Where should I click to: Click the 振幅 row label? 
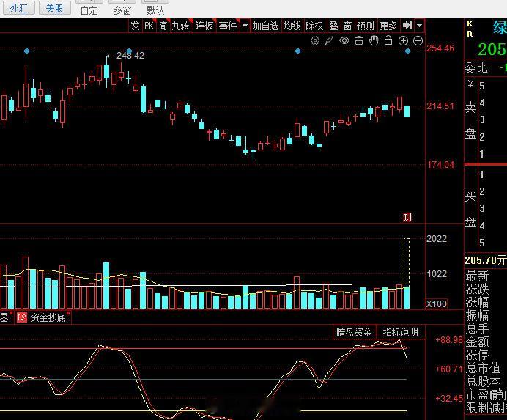point(477,315)
